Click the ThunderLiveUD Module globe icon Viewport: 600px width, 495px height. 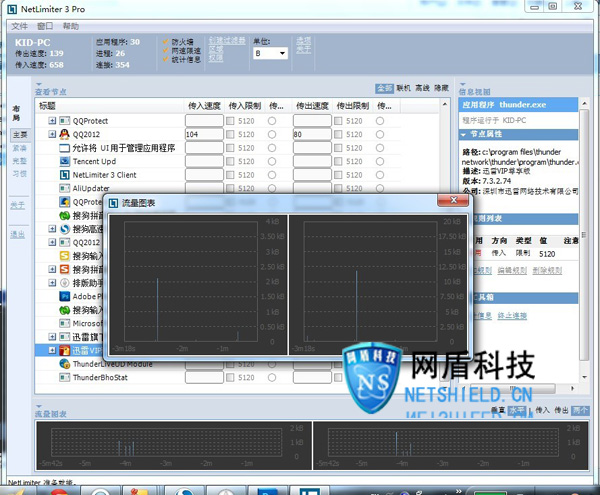click(64, 364)
